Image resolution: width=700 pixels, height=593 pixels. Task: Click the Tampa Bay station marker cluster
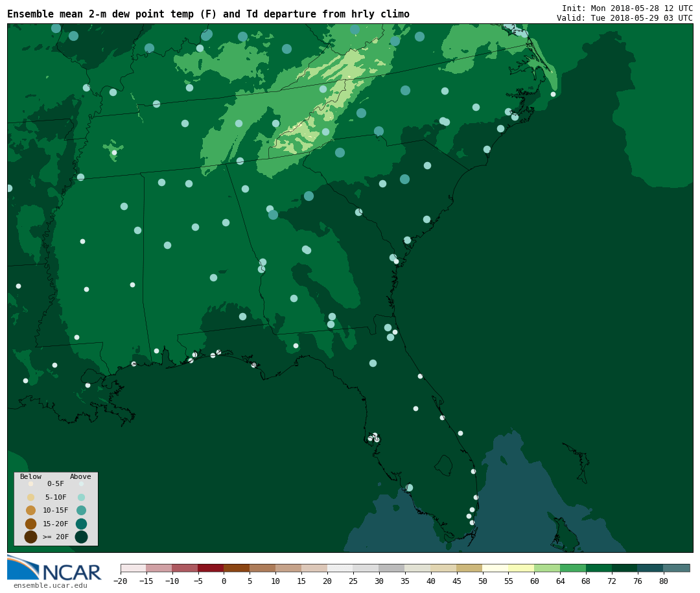pos(374,437)
